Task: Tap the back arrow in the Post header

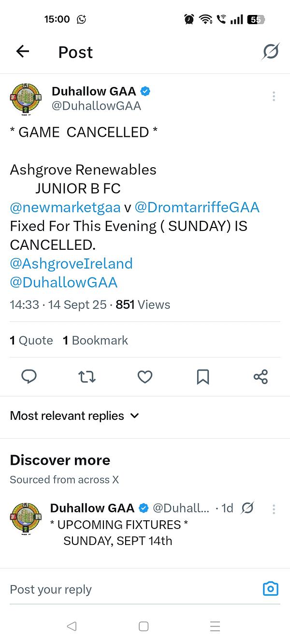Action: pos(23,51)
